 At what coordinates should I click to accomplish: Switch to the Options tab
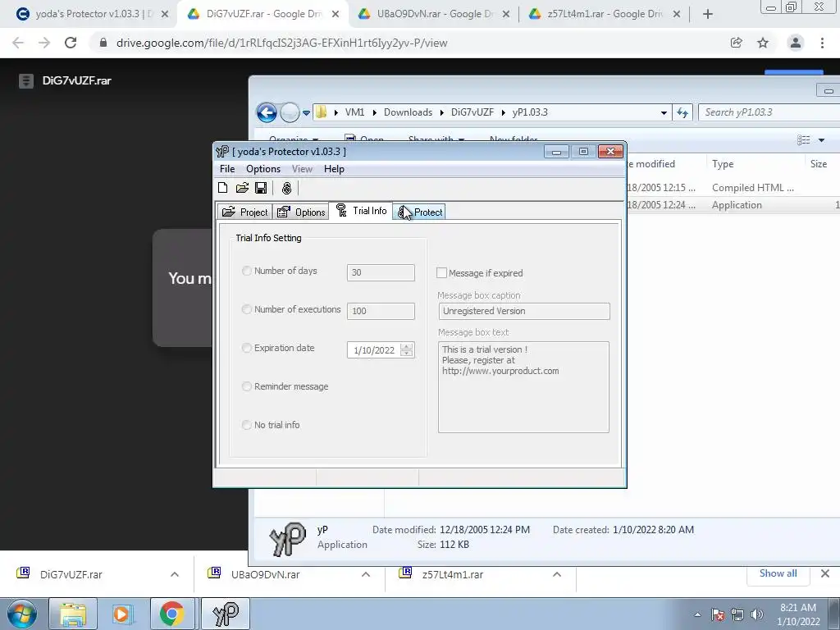point(301,212)
